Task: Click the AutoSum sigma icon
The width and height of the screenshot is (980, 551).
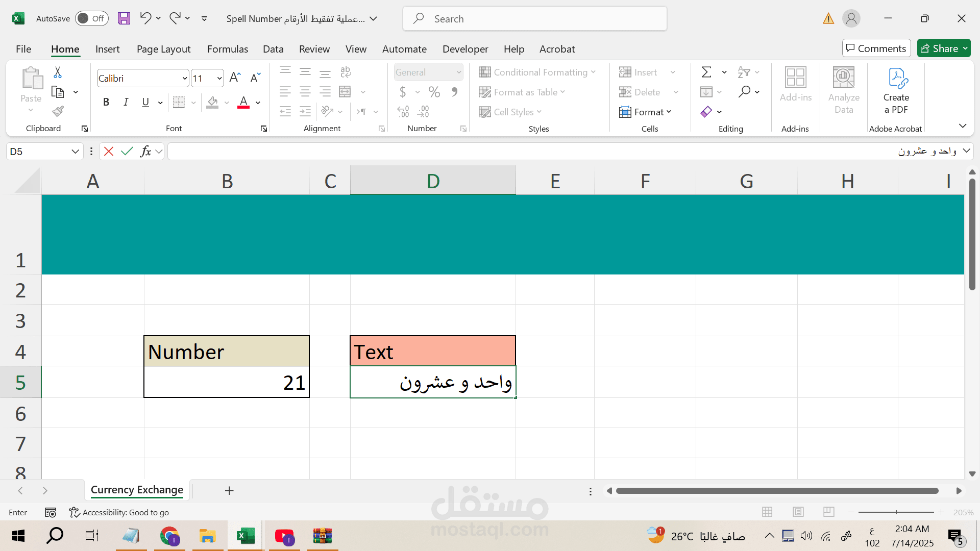Action: [706, 72]
